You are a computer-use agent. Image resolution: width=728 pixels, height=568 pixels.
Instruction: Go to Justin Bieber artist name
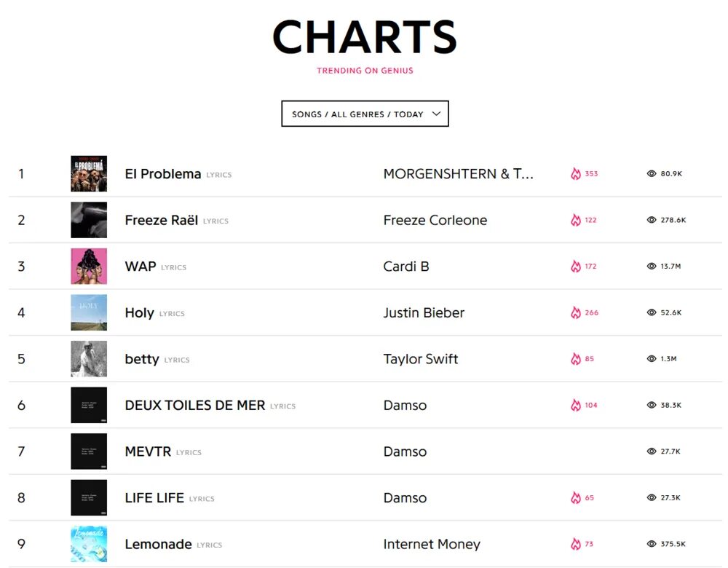point(424,312)
